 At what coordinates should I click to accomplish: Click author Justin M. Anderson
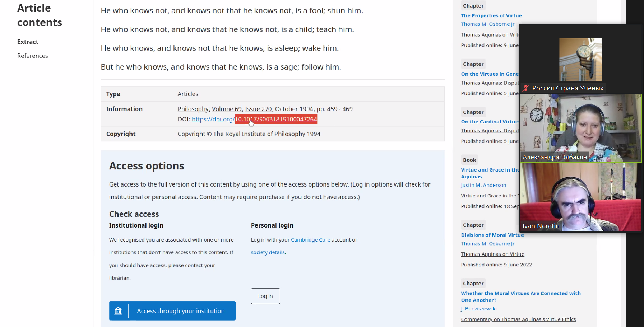(483, 185)
